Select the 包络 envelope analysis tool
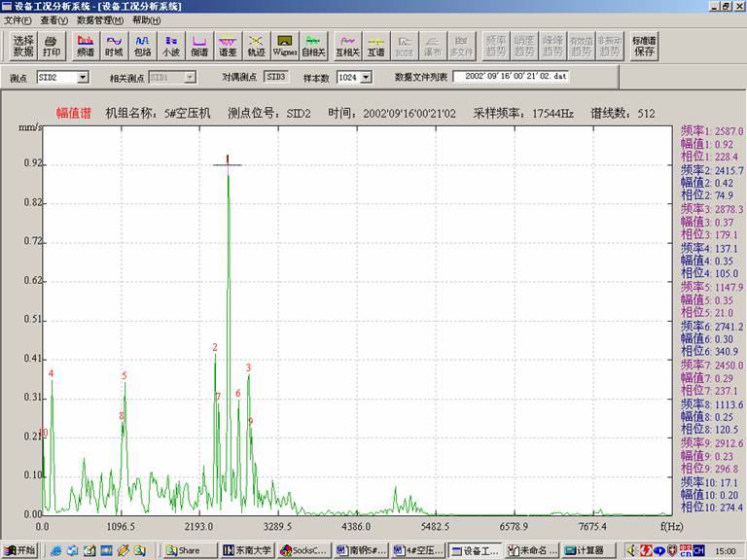The width and height of the screenshot is (747, 560). pyautogui.click(x=142, y=46)
